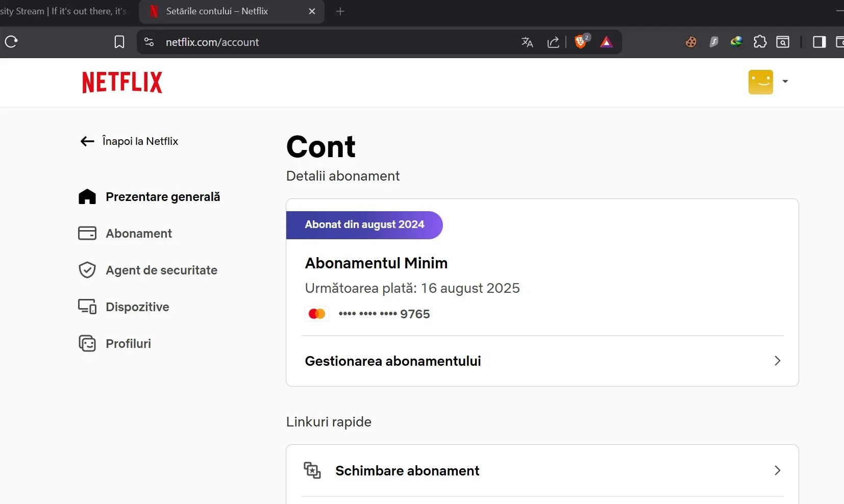Toggle the browser sidebar panel
The width and height of the screenshot is (844, 504).
coord(820,42)
